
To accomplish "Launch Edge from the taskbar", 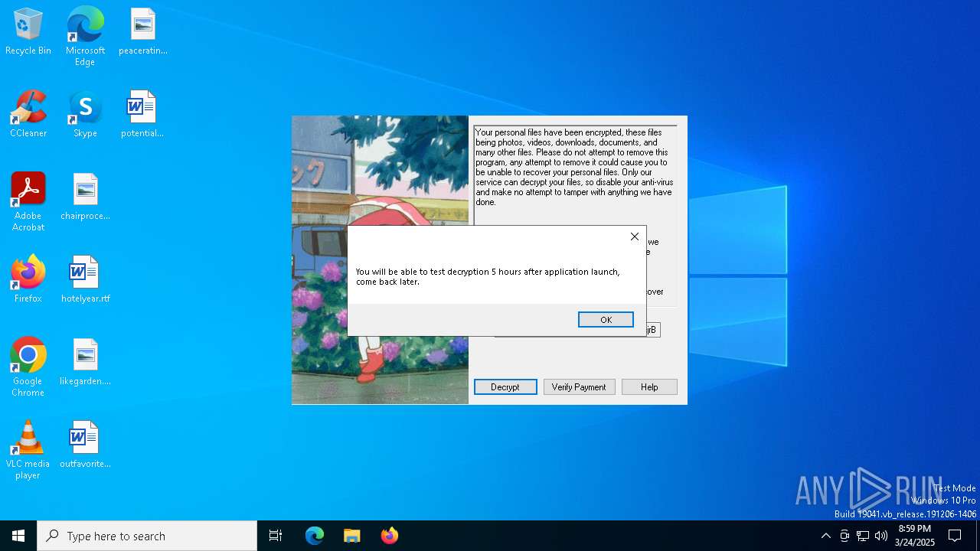I will [x=315, y=536].
